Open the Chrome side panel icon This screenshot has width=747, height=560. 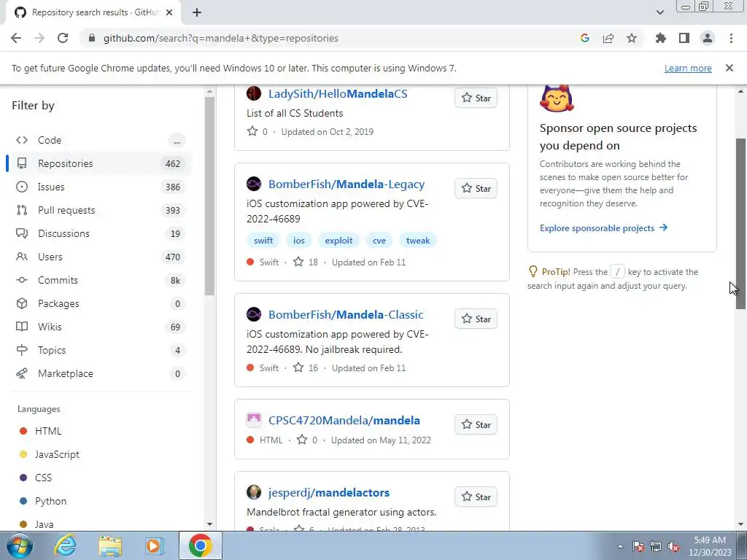pos(684,38)
